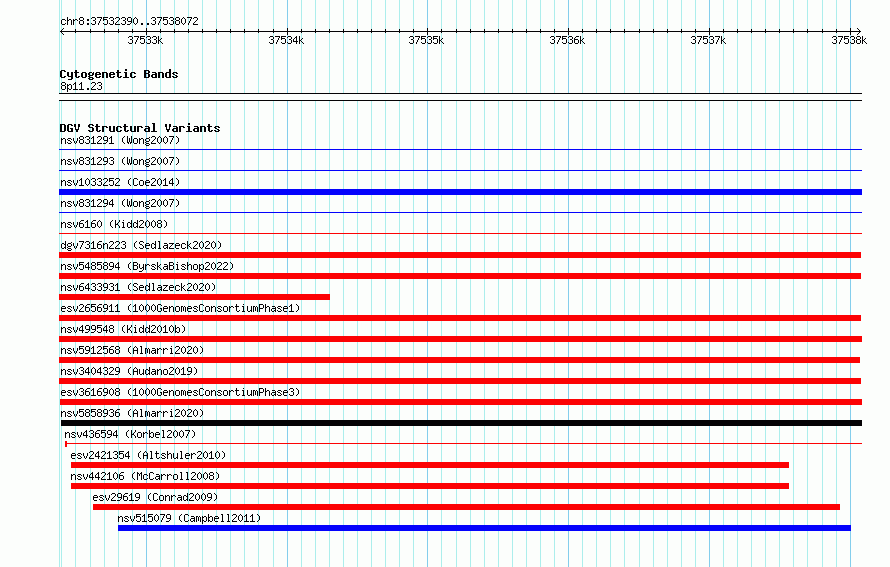Click nsv5912568 (Almarri2020) label
The image size is (890, 567).
pyautogui.click(x=132, y=350)
